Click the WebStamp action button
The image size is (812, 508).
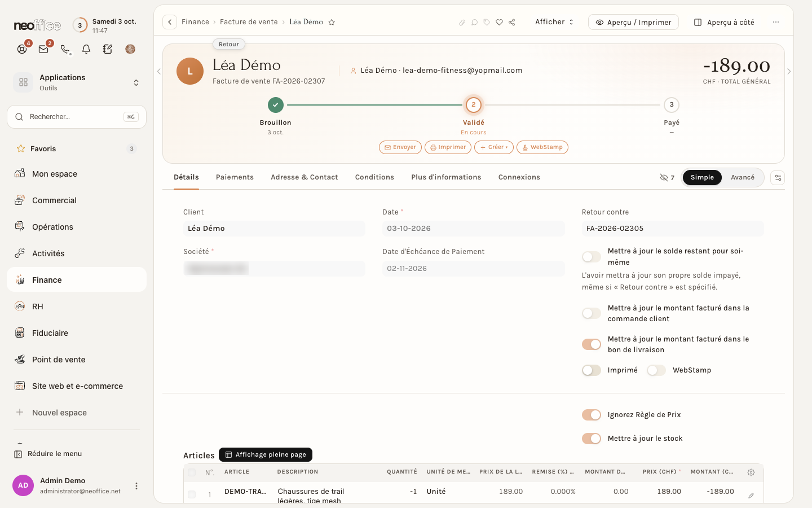(542, 147)
